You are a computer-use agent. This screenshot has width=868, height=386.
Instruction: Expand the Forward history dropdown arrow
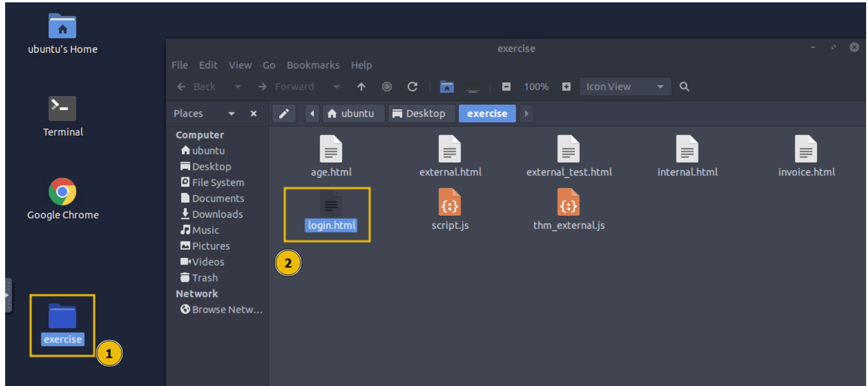[336, 87]
